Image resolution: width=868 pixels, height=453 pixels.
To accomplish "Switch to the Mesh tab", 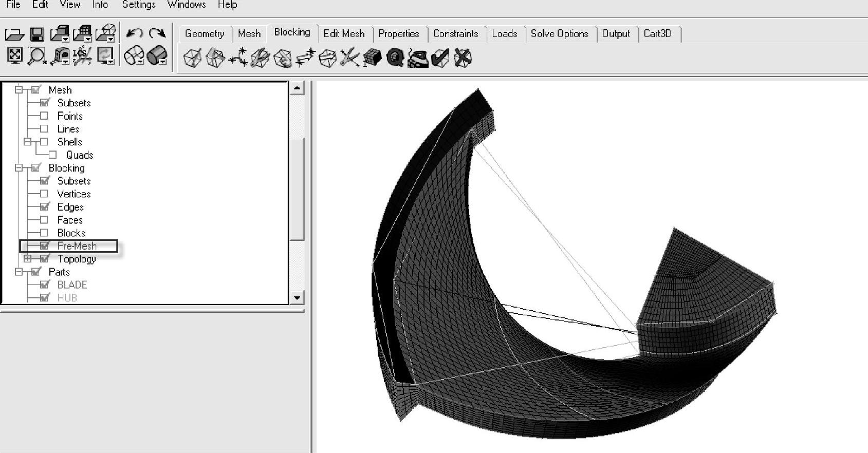I will [249, 33].
